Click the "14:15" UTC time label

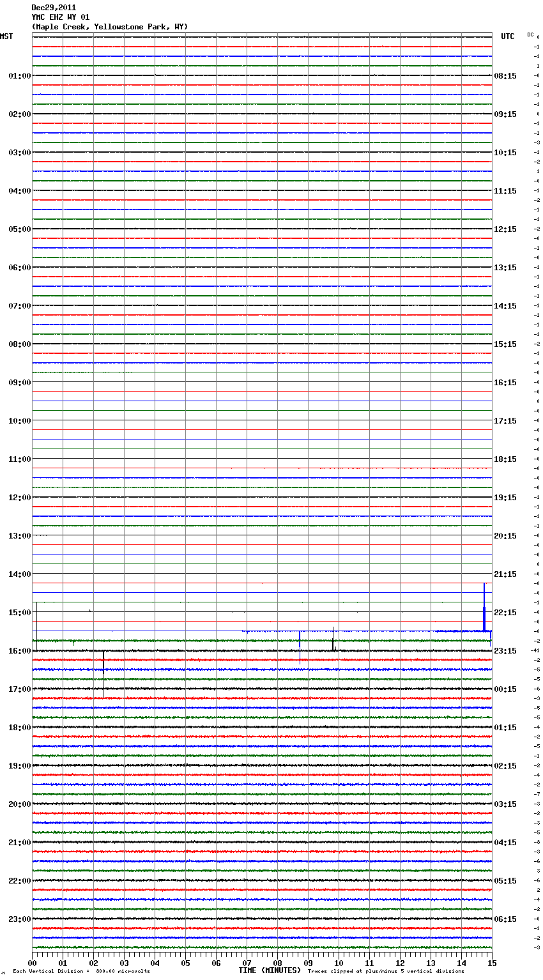point(505,306)
